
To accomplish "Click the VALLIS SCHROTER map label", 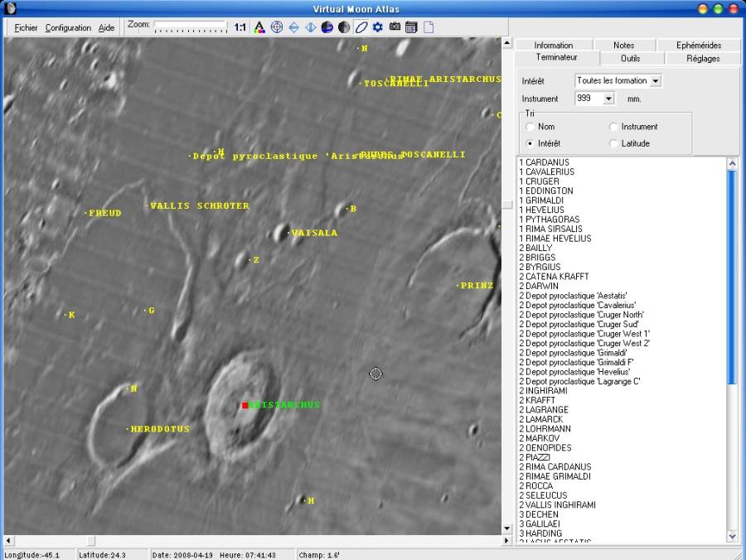I will 199,205.
